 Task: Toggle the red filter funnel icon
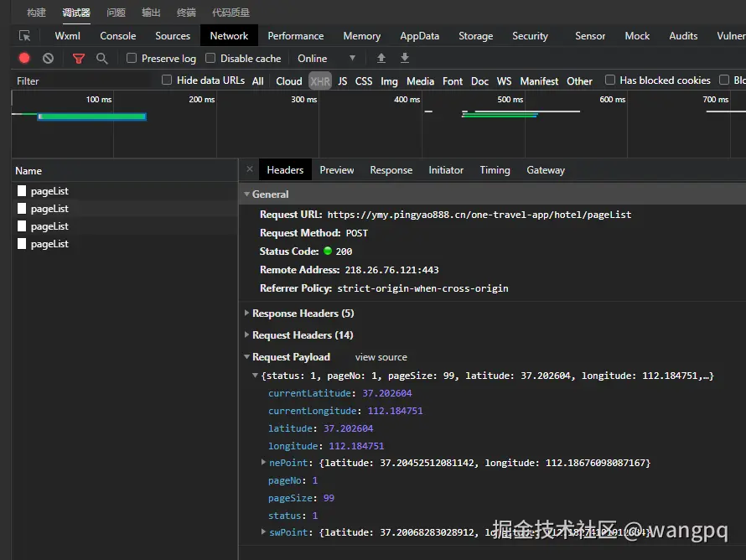pyautogui.click(x=79, y=59)
